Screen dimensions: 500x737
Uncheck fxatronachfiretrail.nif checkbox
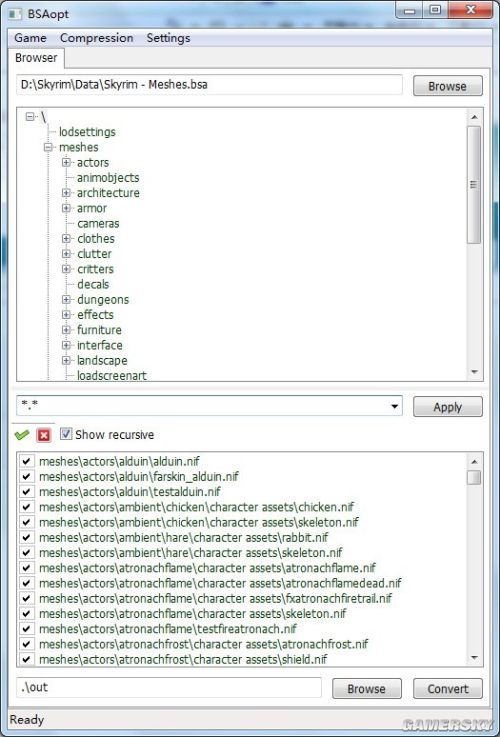[x=26, y=598]
